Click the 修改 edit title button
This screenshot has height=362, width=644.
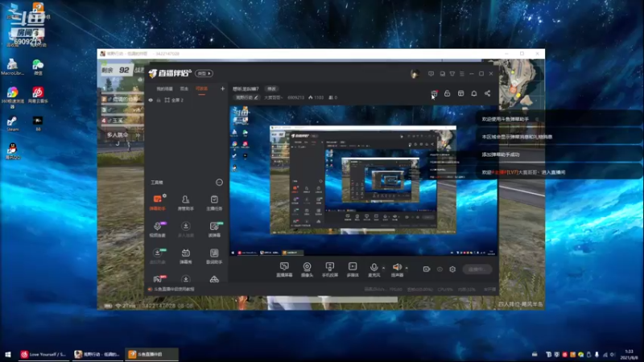point(271,88)
